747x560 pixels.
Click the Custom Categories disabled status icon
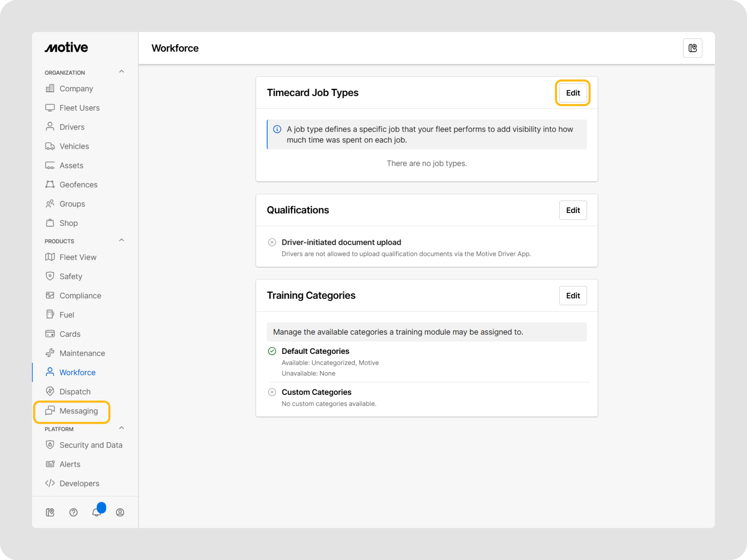pyautogui.click(x=272, y=392)
